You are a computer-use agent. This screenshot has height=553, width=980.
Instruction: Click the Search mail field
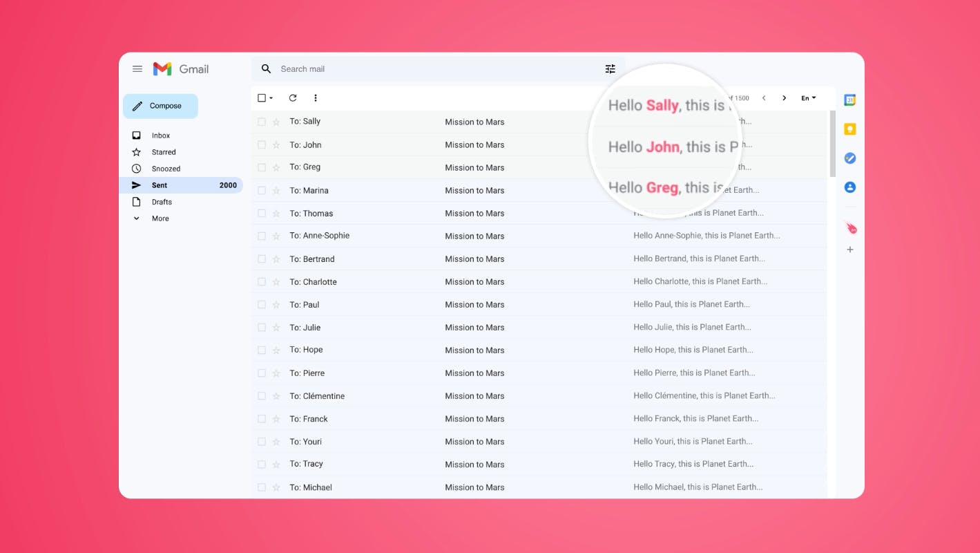pyautogui.click(x=439, y=69)
